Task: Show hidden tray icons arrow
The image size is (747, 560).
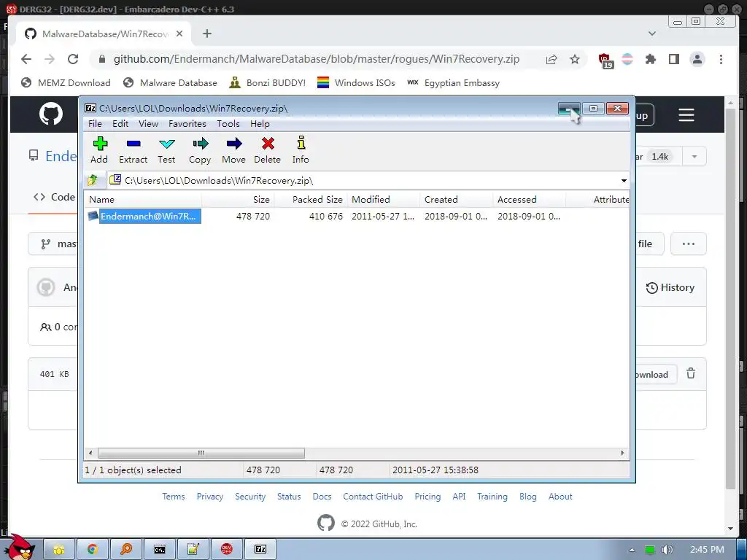Action: tap(632, 550)
